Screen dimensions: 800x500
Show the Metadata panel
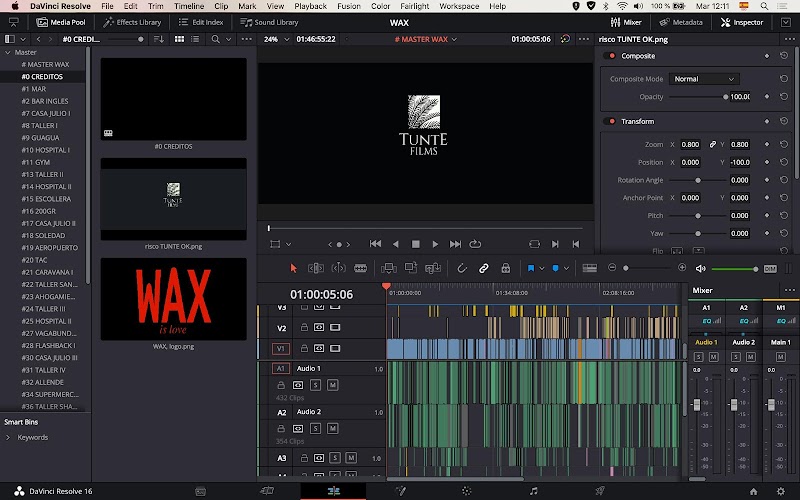[680, 22]
